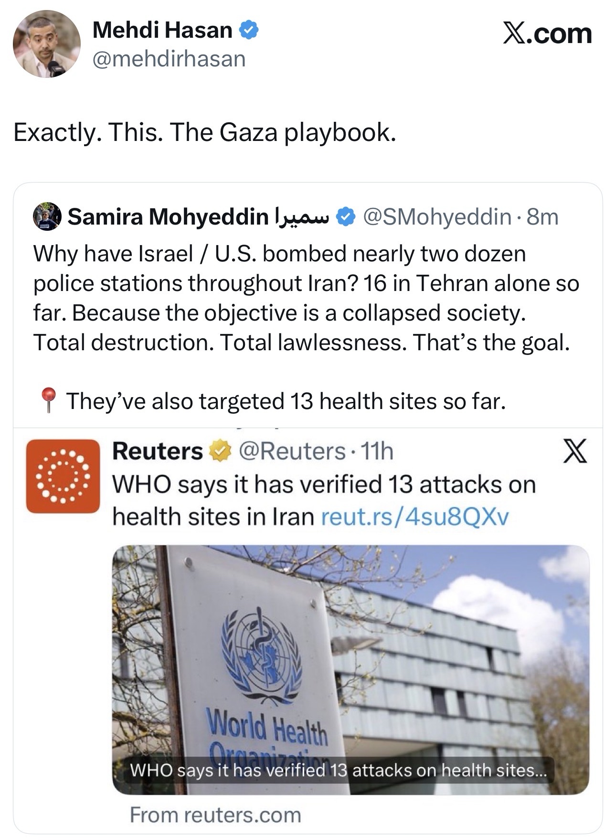The image size is (616, 840).
Task: Click the Mehdi Hasan display name
Action: (x=162, y=31)
